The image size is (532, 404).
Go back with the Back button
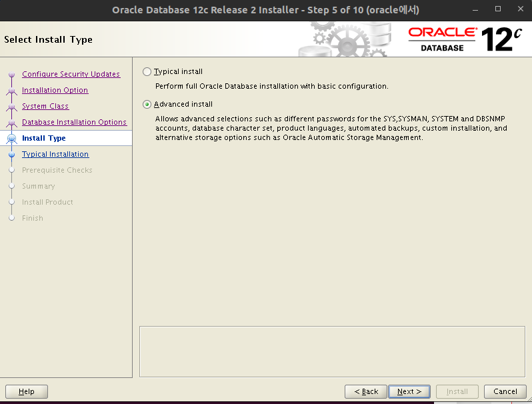click(366, 391)
